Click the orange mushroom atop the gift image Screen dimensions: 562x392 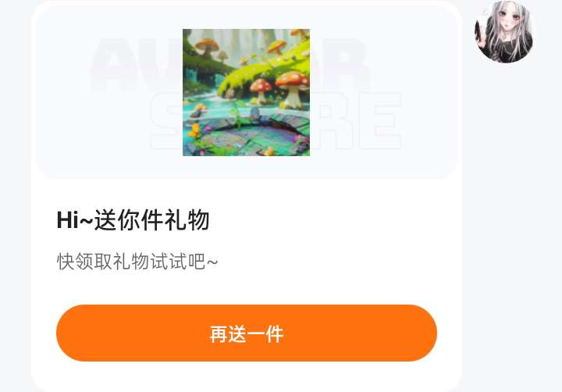click(206, 45)
